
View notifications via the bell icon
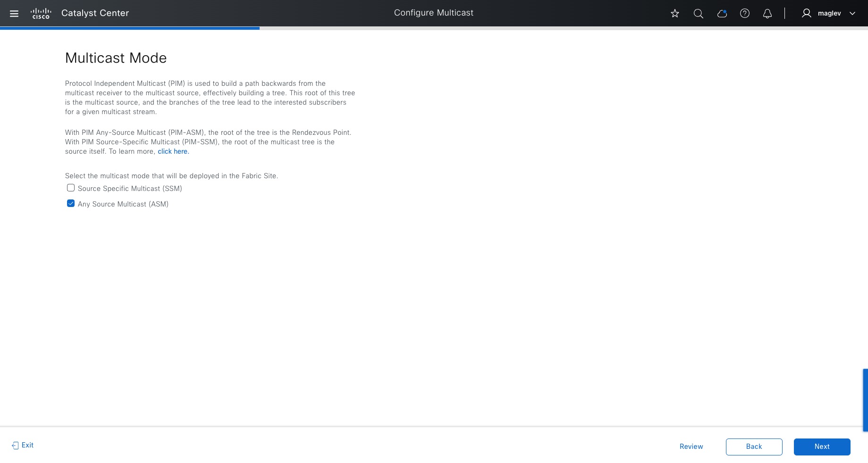(767, 13)
